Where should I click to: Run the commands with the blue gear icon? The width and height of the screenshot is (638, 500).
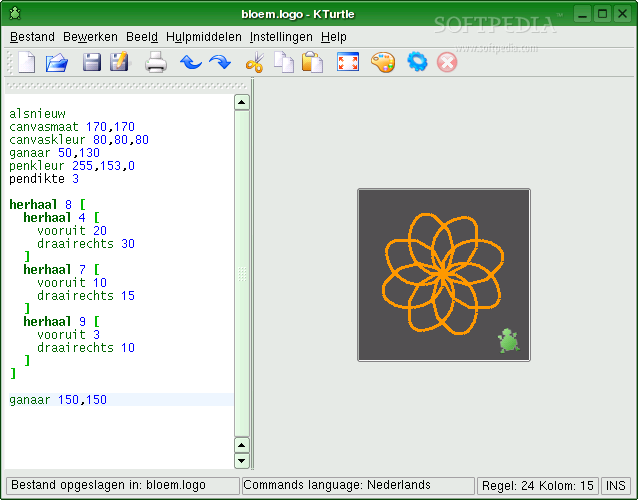(417, 62)
